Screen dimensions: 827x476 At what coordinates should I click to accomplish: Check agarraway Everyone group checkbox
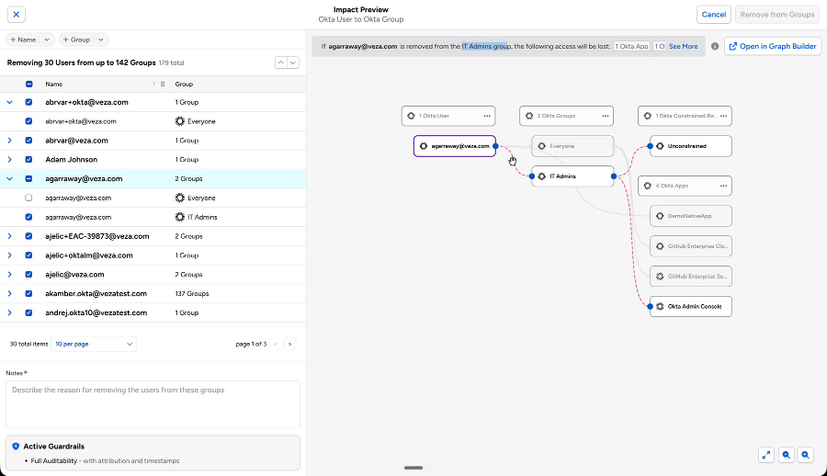(x=29, y=198)
